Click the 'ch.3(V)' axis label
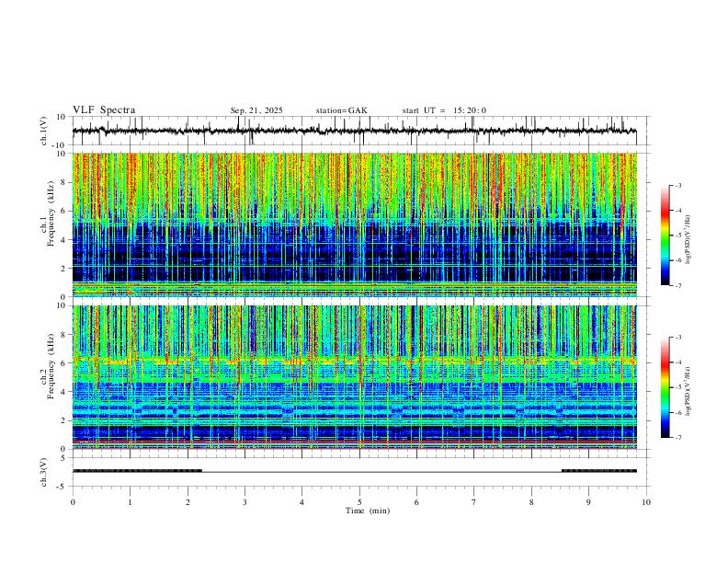 (44, 472)
